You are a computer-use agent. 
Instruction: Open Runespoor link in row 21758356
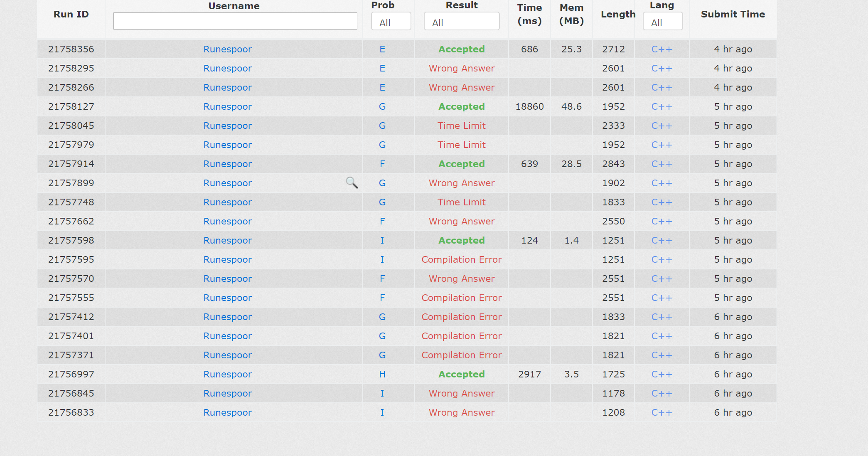point(227,49)
